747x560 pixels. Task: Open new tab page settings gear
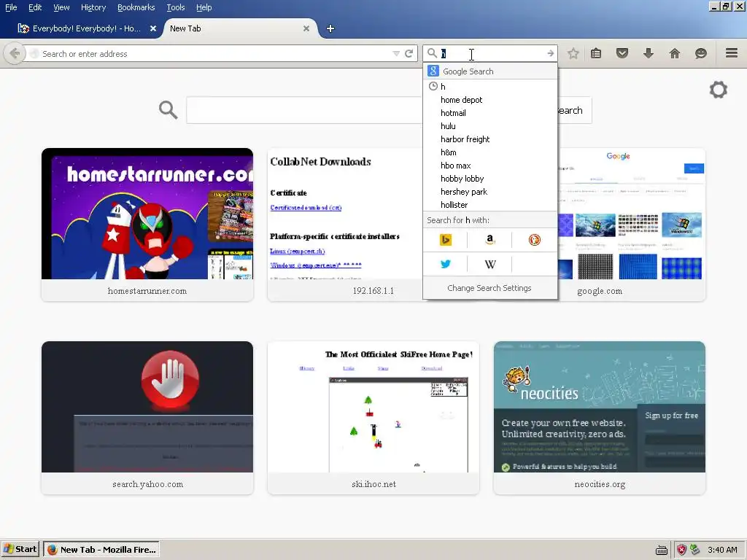[x=719, y=90]
